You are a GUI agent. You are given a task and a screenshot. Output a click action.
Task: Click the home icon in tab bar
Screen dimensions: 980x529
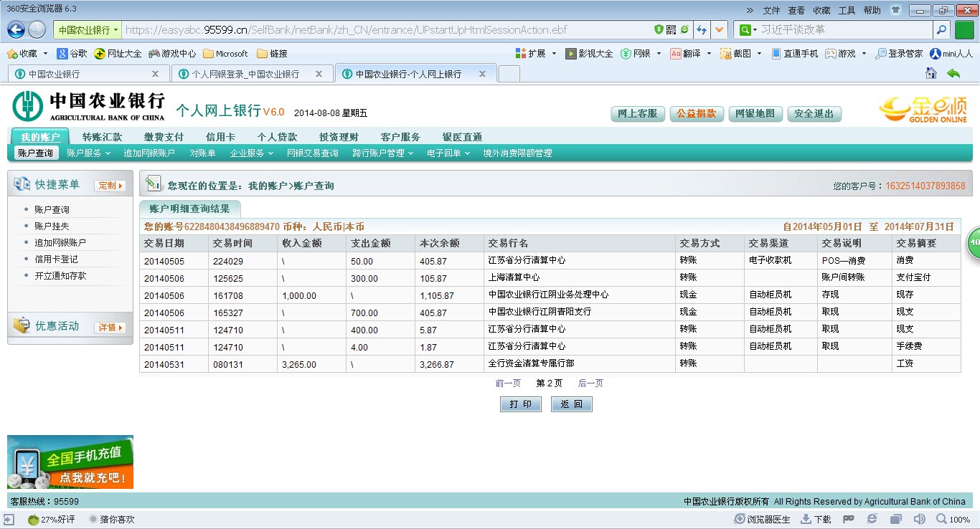pos(931,73)
